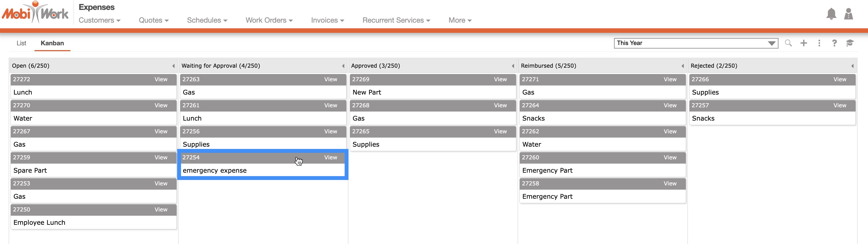Click the notifications bell icon
This screenshot has width=868, height=244.
(x=831, y=14)
